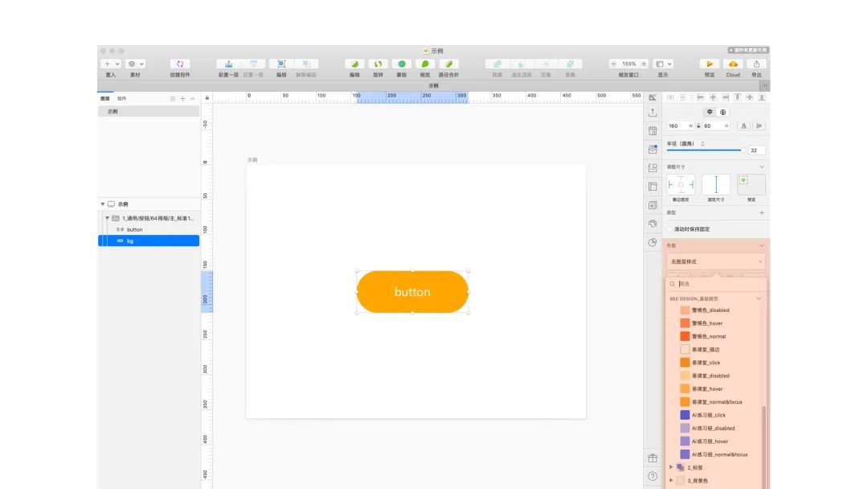Collapse the BEE DESIGN_基础规范 section

click(x=759, y=299)
